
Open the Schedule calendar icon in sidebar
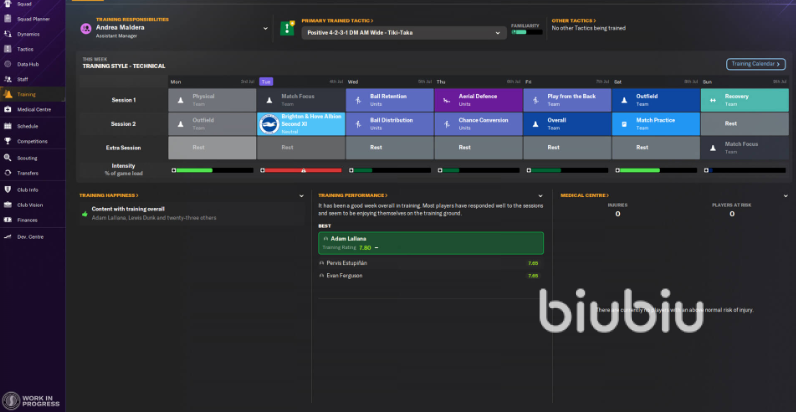(x=6, y=126)
